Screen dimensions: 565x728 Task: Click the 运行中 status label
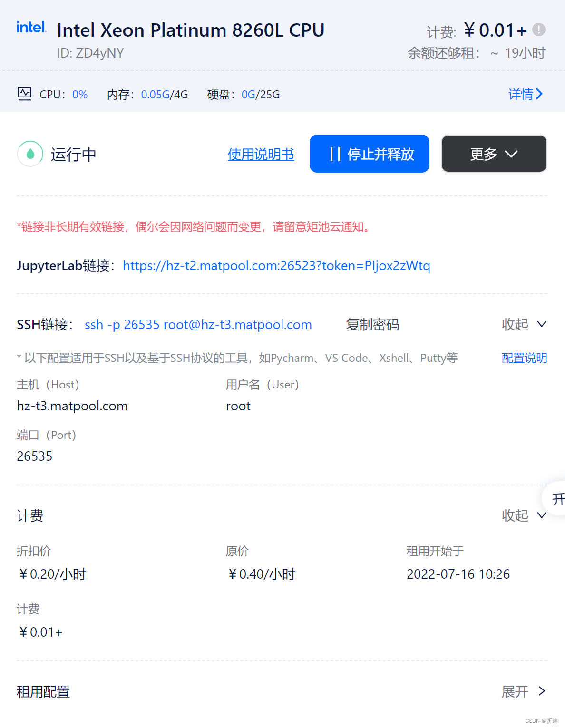(x=74, y=154)
